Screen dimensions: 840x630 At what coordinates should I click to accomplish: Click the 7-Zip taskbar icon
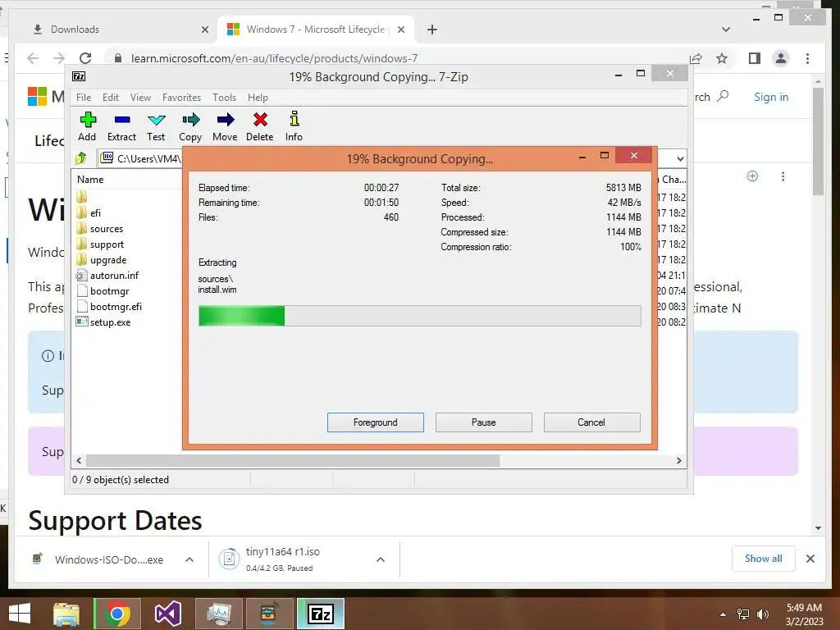pos(321,614)
